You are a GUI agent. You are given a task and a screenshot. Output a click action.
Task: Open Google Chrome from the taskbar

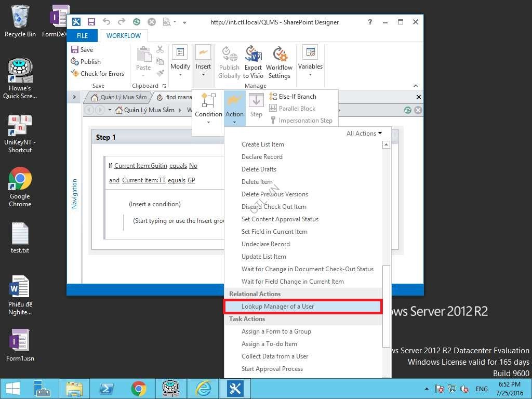coord(138,389)
